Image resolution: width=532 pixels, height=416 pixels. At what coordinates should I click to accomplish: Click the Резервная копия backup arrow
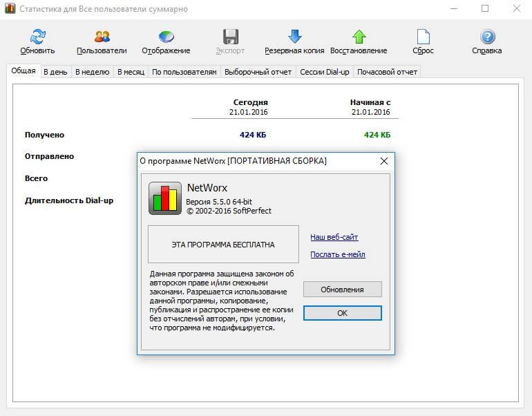click(x=294, y=37)
